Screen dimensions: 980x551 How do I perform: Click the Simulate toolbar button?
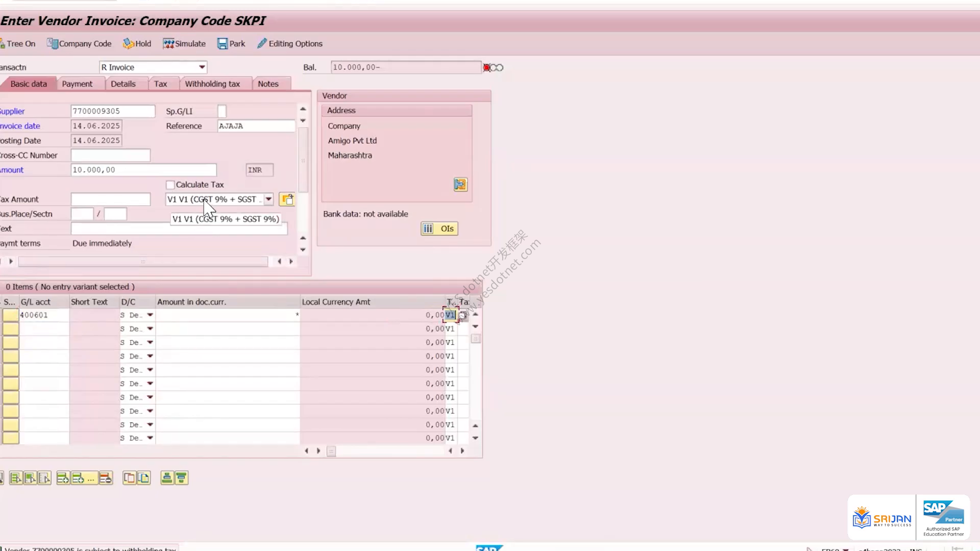click(184, 44)
